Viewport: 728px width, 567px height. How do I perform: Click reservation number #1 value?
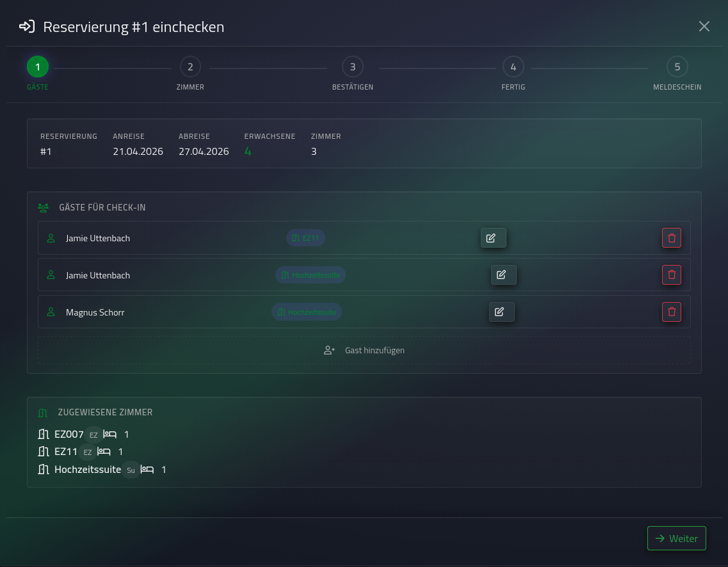tap(46, 151)
